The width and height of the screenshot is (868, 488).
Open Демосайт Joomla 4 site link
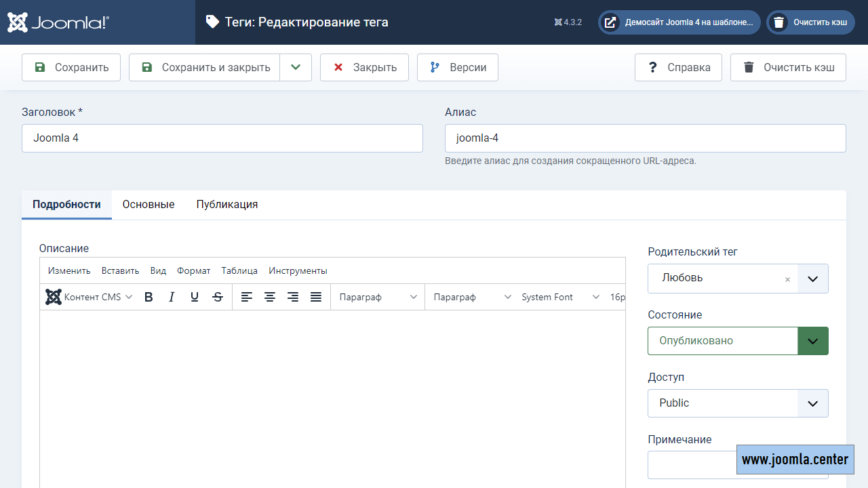[x=679, y=22]
